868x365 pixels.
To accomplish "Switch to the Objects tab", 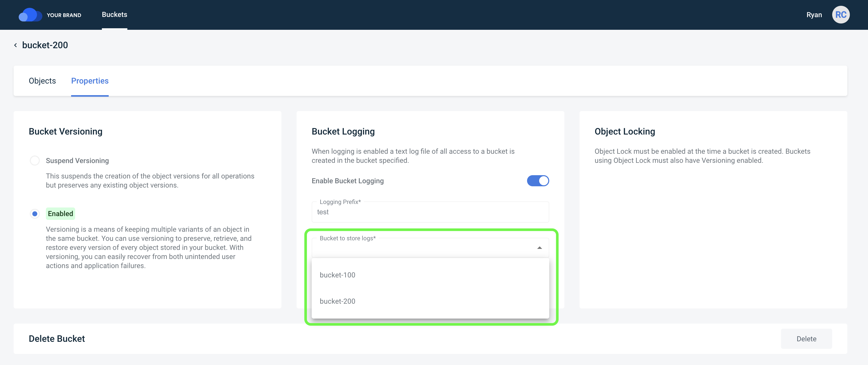I will click(42, 81).
